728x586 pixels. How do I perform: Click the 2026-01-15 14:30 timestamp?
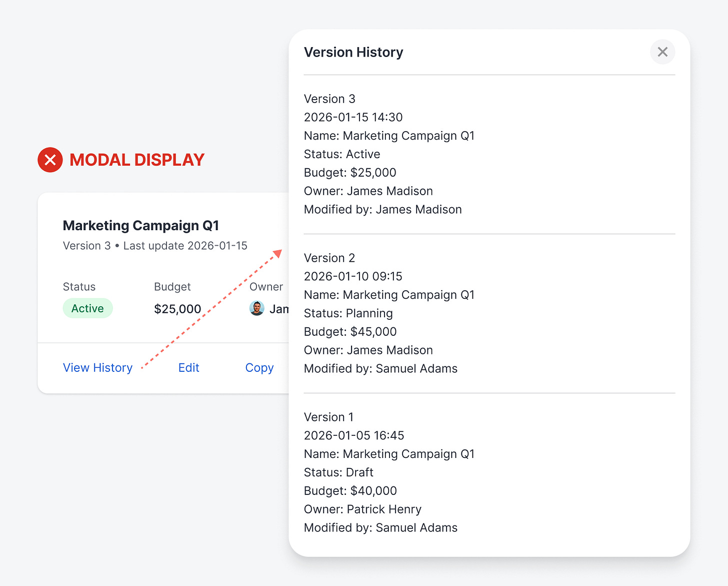coord(353,118)
